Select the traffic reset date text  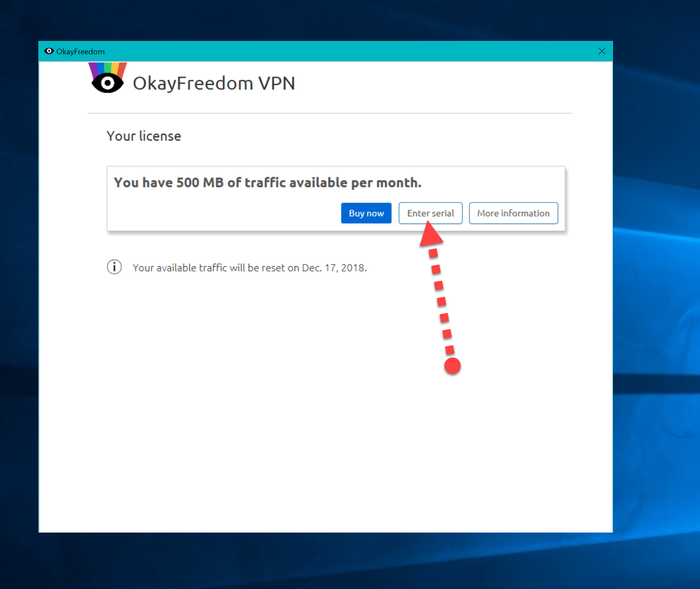[249, 268]
